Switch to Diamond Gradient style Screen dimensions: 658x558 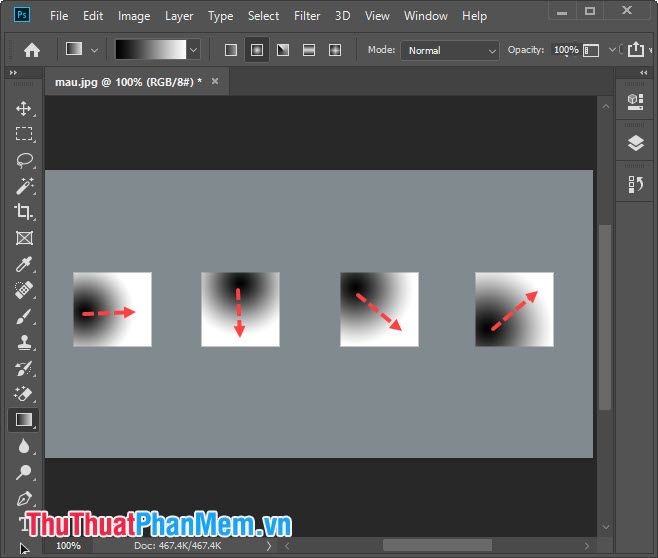pyautogui.click(x=335, y=50)
